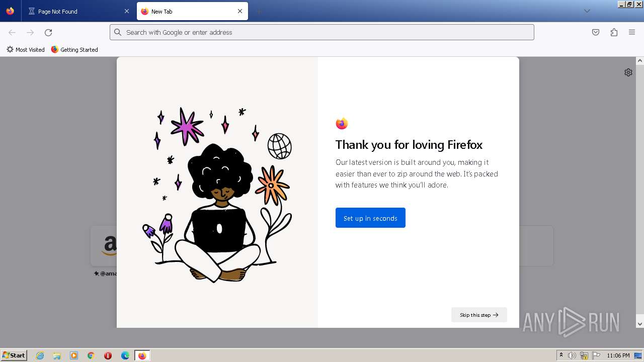Click the search magnifier icon in address bar
The width and height of the screenshot is (644, 362).
point(118,32)
